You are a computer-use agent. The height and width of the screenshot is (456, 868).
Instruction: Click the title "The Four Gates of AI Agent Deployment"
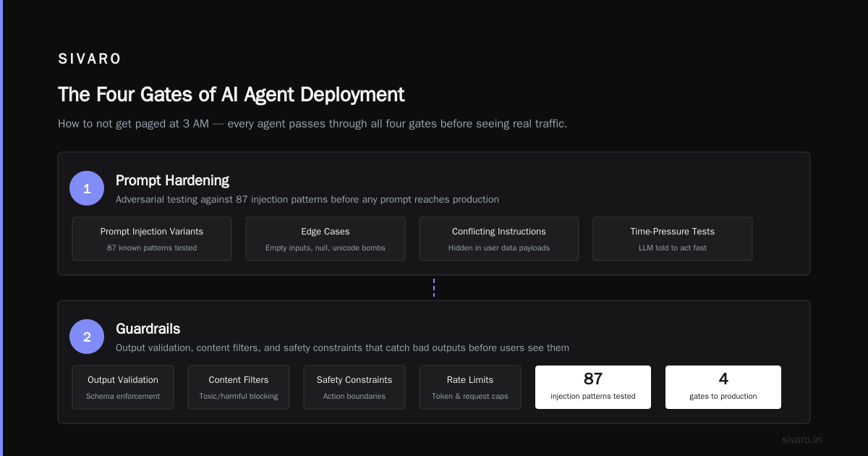point(231,95)
